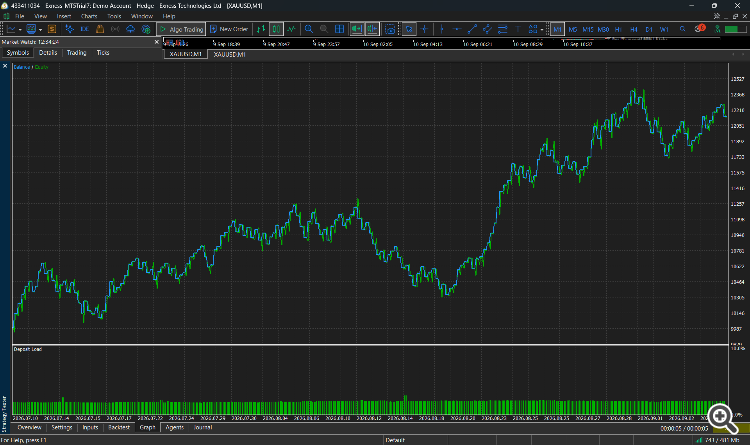The image size is (750, 445).
Task: Draw a horizontal line on the chart
Action: (x=457, y=29)
